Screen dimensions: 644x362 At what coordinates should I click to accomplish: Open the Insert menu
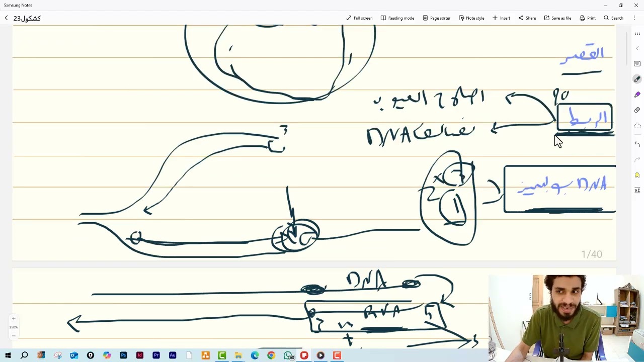click(501, 18)
